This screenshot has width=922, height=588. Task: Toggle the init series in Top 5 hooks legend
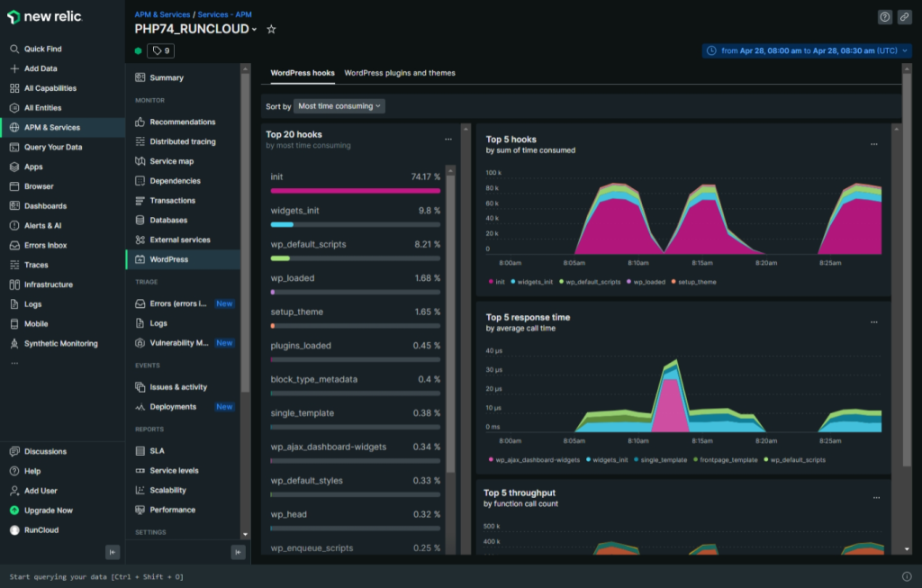click(x=496, y=282)
